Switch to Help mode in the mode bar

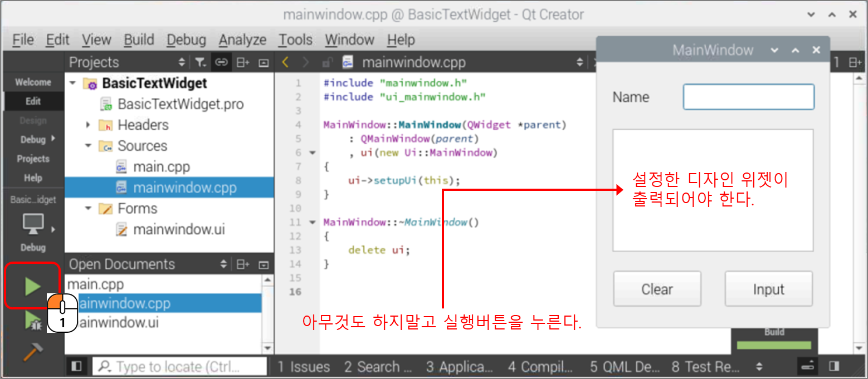coord(33,178)
